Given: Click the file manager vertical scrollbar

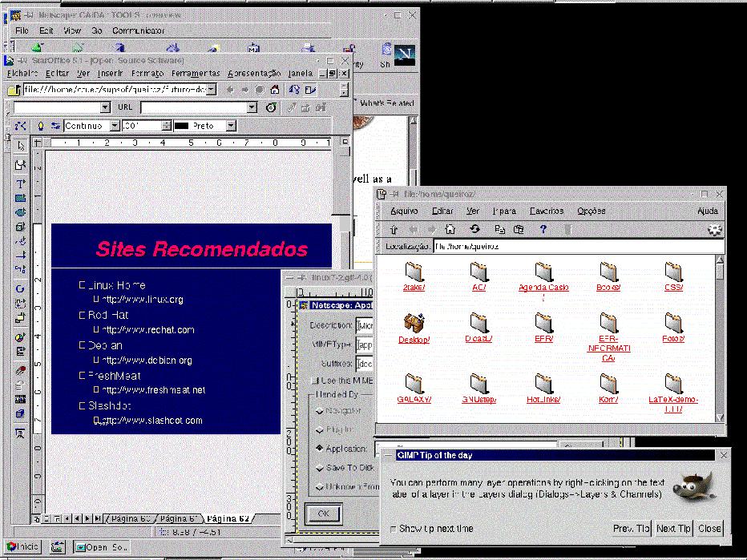Looking at the screenshot, I should pos(720,338).
